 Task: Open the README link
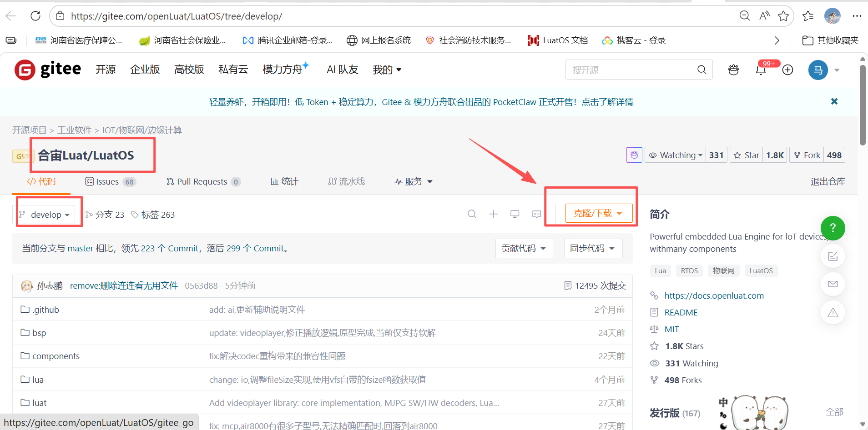(681, 312)
